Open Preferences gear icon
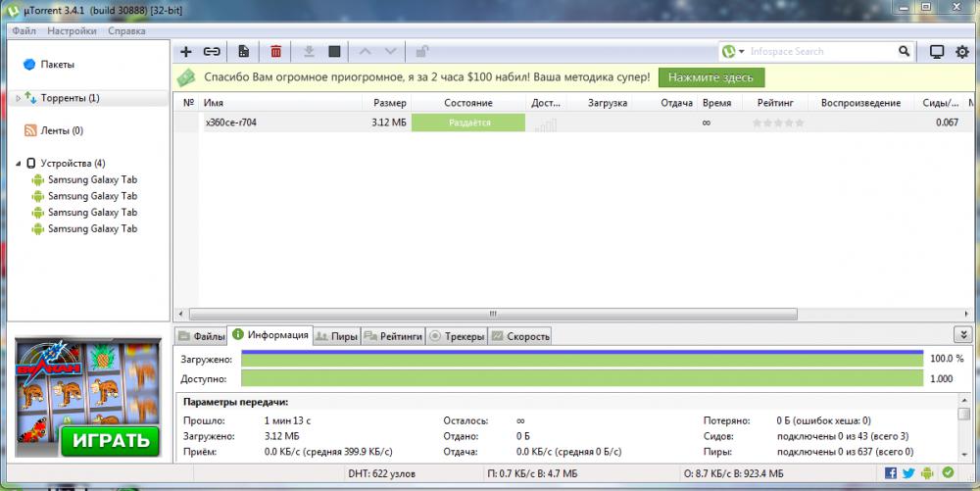 click(962, 52)
